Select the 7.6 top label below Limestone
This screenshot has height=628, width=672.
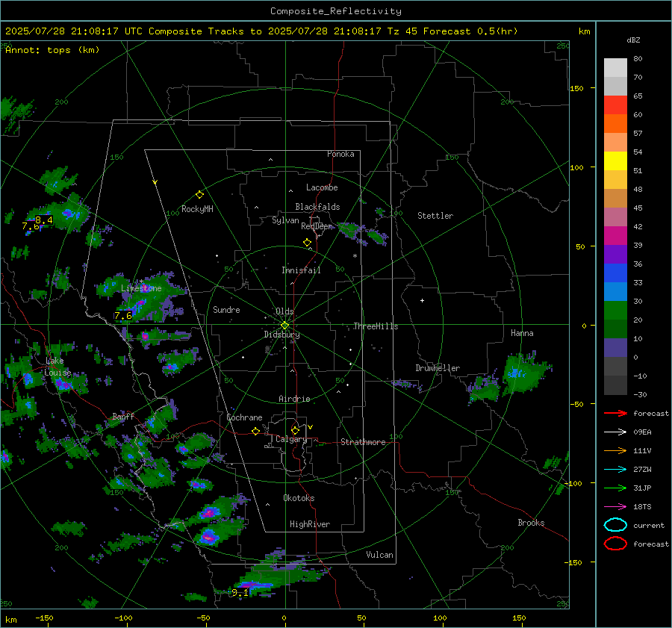click(123, 316)
